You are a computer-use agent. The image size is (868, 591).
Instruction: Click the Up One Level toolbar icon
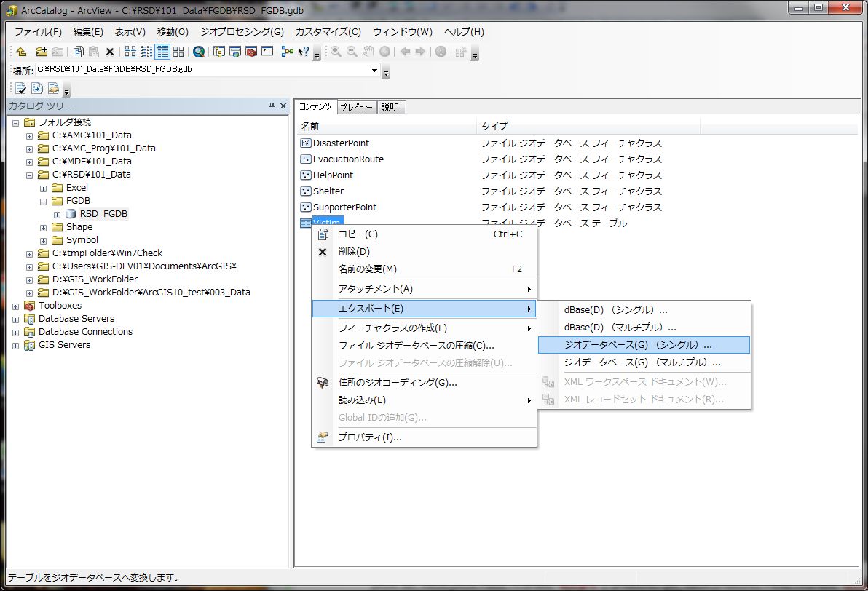point(21,52)
